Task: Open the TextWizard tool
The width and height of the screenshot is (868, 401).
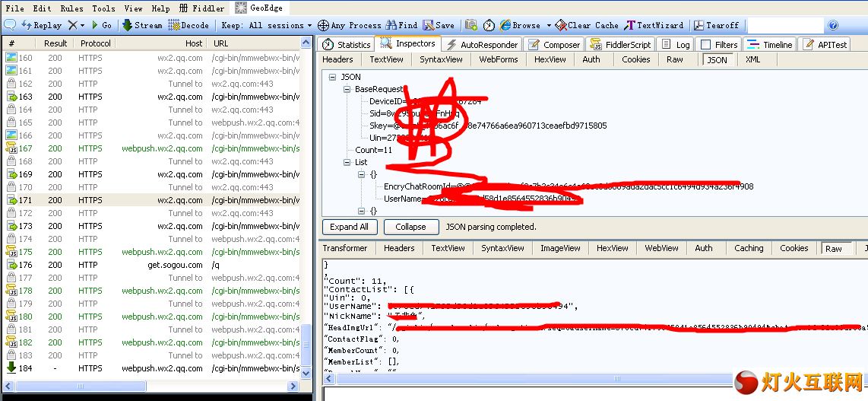Action: (654, 25)
